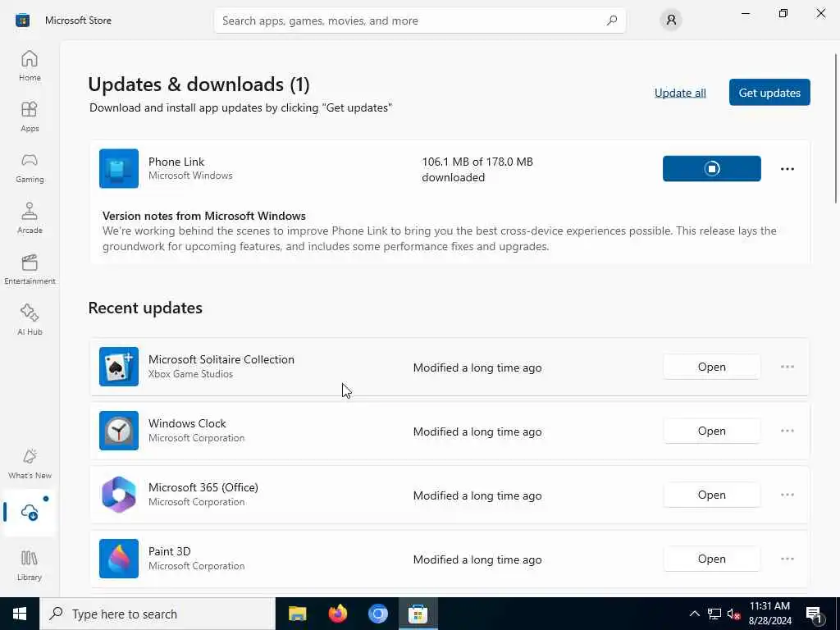Viewport: 840px width, 630px height.
Task: Open File Explorer from the taskbar
Action: (297, 614)
